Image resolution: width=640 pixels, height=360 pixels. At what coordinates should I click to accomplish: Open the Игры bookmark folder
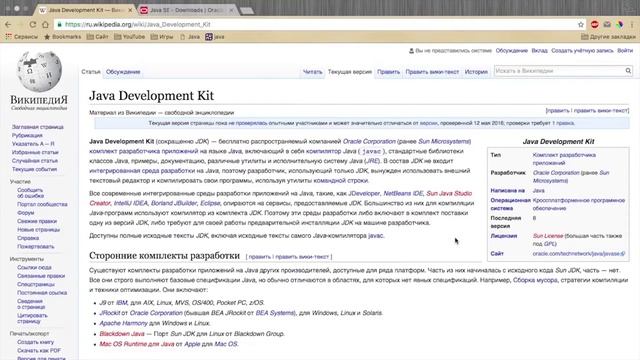(x=162, y=37)
